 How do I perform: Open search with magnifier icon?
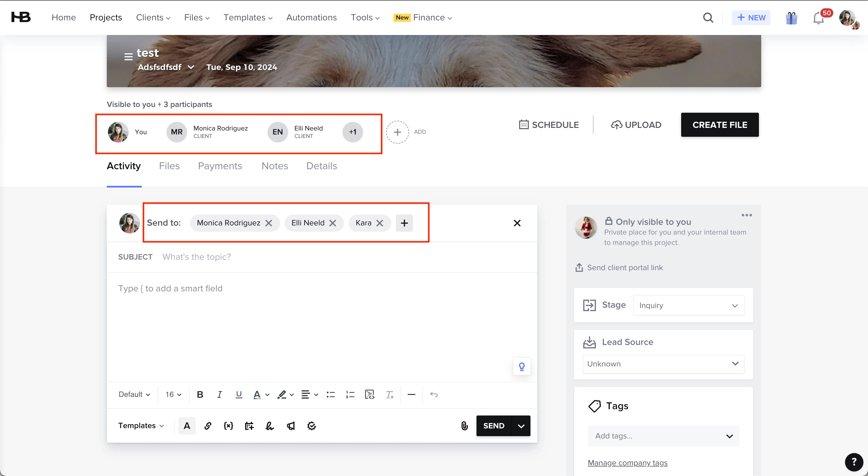click(708, 17)
